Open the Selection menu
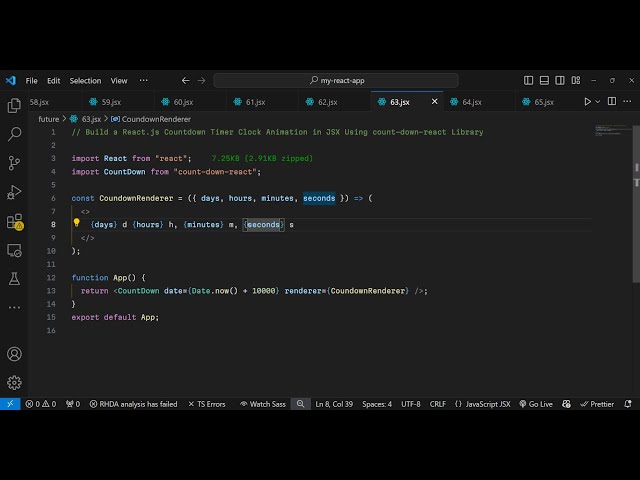640x480 pixels. 85,80
